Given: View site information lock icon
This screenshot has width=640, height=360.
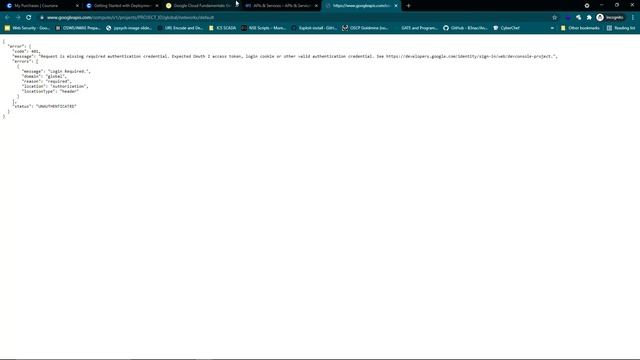Looking at the screenshot, I should pos(42,18).
